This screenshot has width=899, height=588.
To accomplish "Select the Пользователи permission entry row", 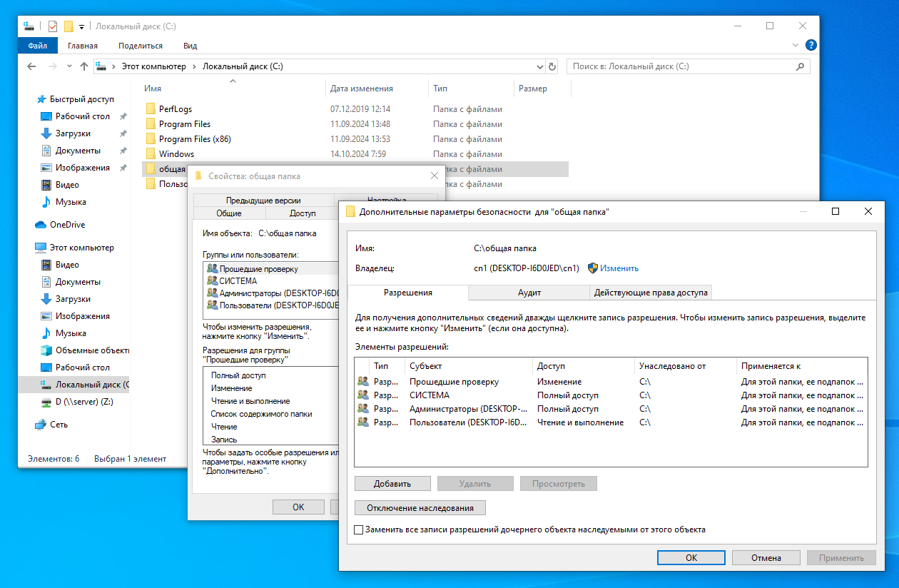I will click(x=611, y=422).
